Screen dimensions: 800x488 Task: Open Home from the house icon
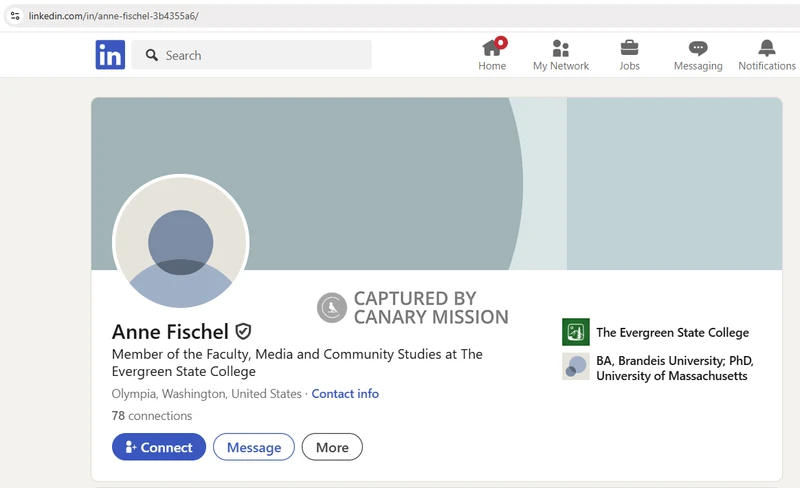click(492, 48)
